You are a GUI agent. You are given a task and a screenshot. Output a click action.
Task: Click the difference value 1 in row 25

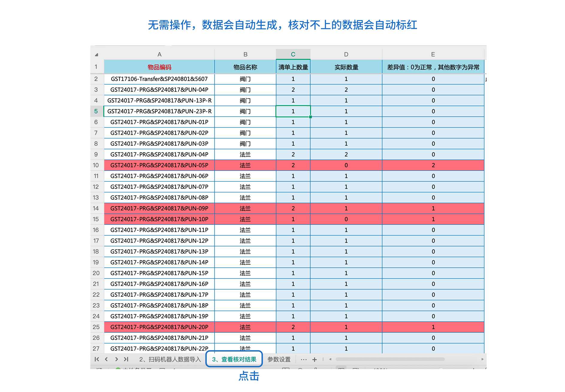[433, 327]
